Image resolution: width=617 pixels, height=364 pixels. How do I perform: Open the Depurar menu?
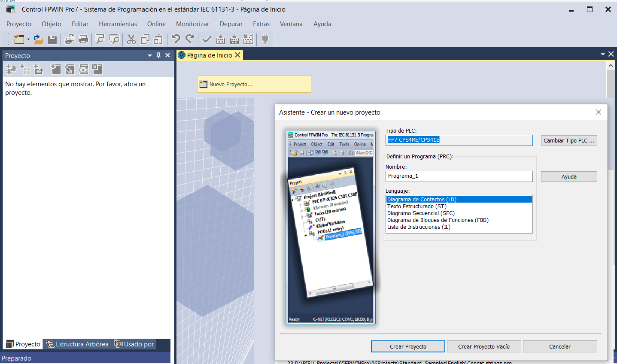[x=231, y=24]
